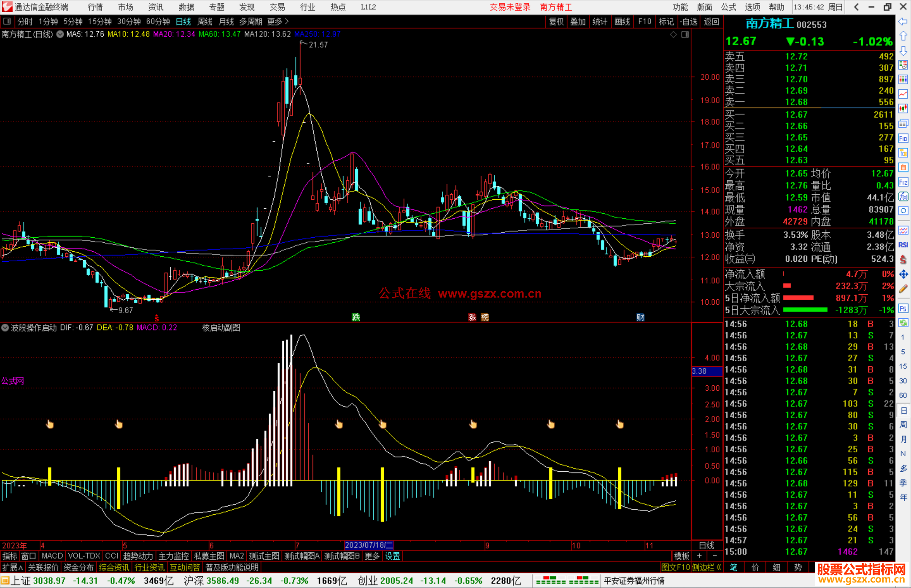This screenshot has height=588, width=911.
Task: Click the pencil drawing tool icon
Action: 903,289
